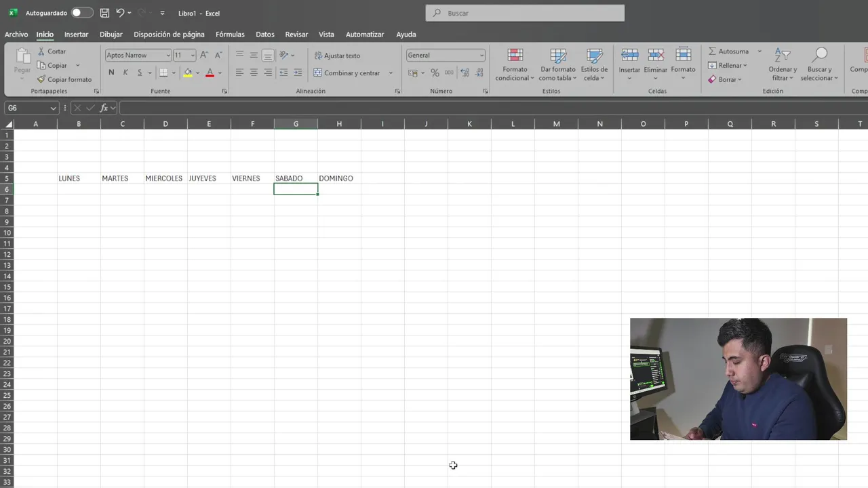868x488 pixels.
Task: Toggle the Autoguardado switch
Action: (x=82, y=13)
